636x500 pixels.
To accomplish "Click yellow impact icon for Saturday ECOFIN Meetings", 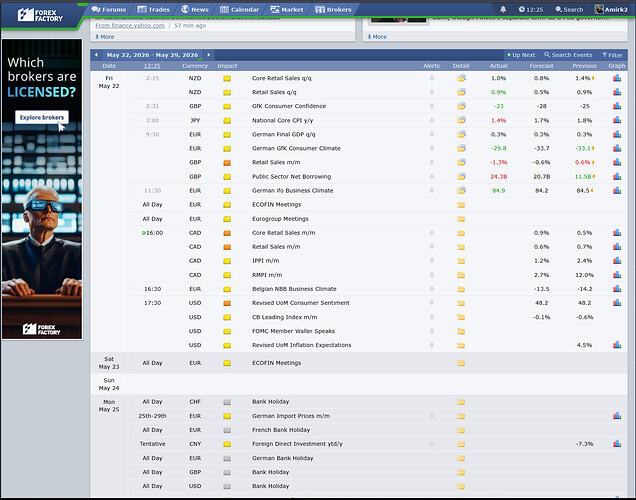I will coord(227,363).
